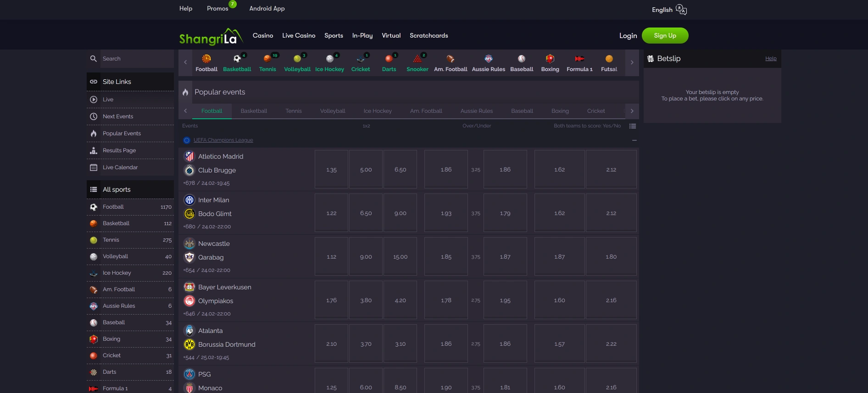Click the Bayer Leverkusen team crest
The image size is (868, 393).
pyautogui.click(x=189, y=287)
